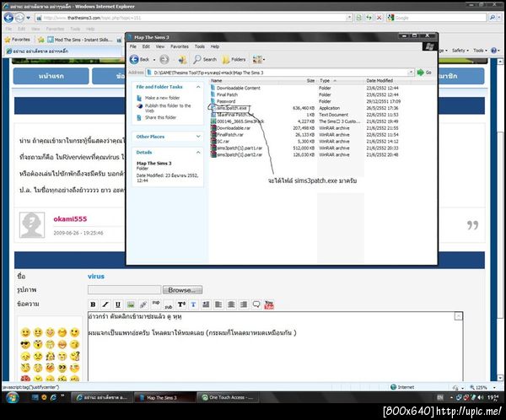Open the IE address bar dropdown arrow
Viewport: 506px width, 420px height.
tap(349, 18)
